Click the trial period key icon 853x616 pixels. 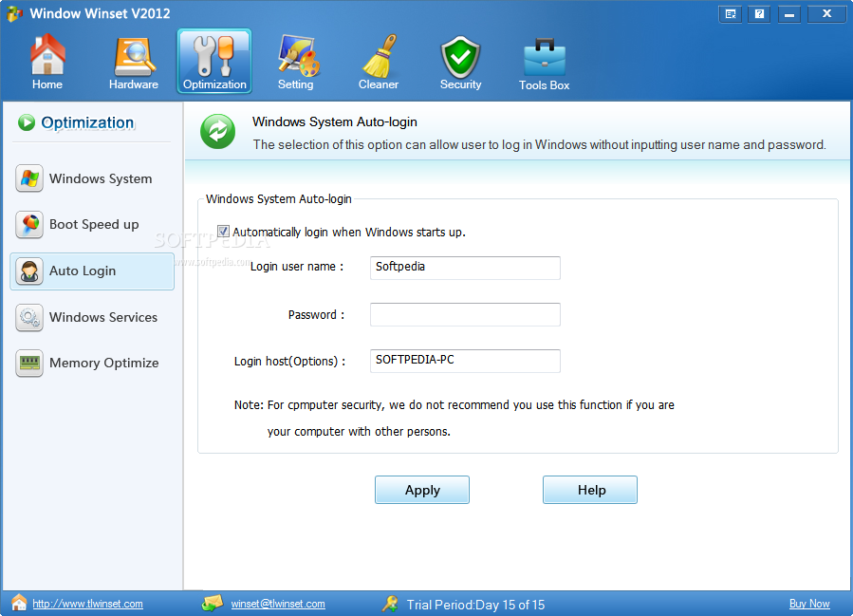coord(390,604)
